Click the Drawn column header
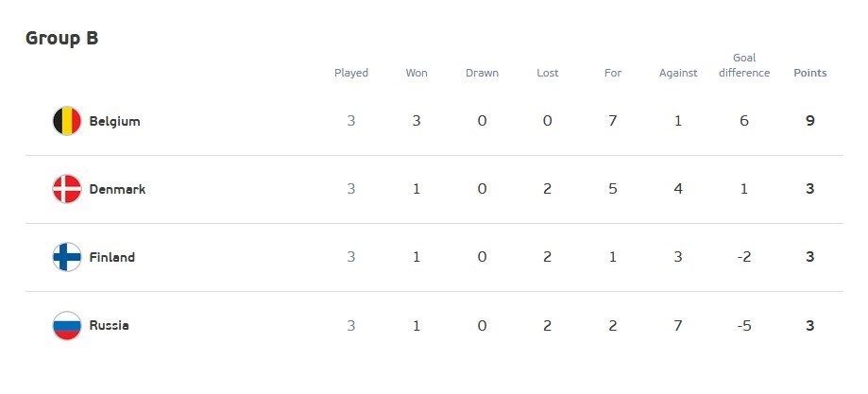This screenshot has height=394, width=868. click(482, 73)
